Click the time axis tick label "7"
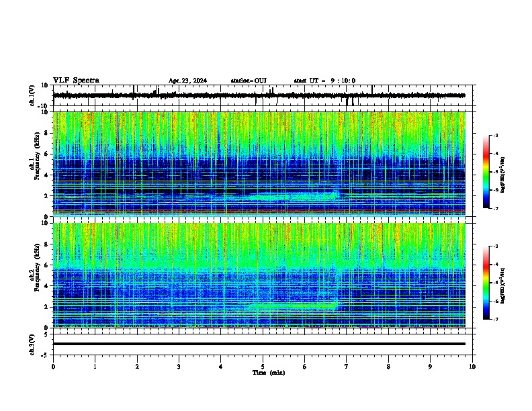 (x=347, y=367)
